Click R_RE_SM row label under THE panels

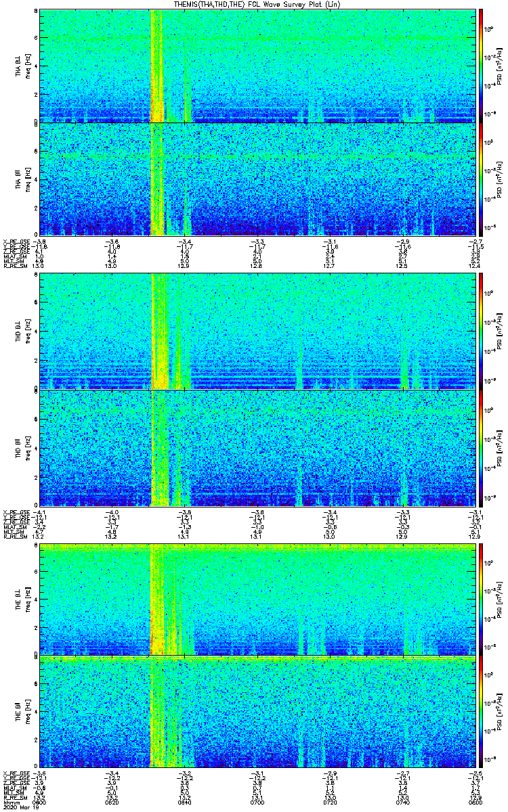pyautogui.click(x=14, y=797)
